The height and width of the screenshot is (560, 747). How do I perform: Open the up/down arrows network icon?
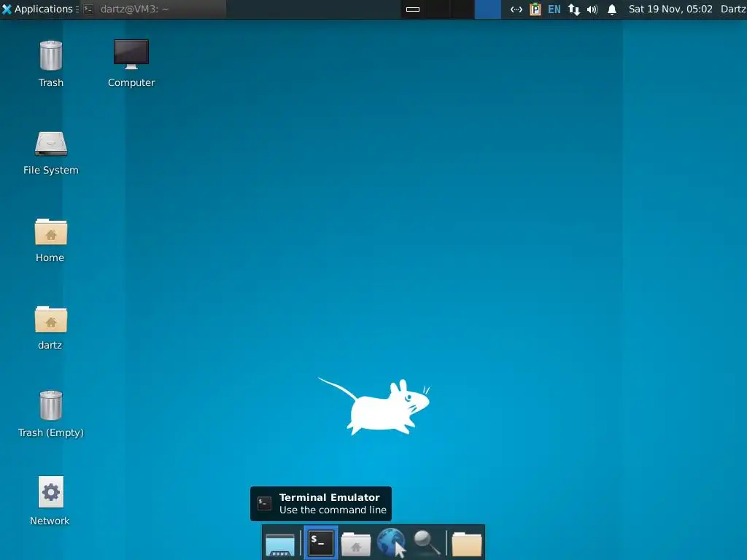click(x=573, y=9)
